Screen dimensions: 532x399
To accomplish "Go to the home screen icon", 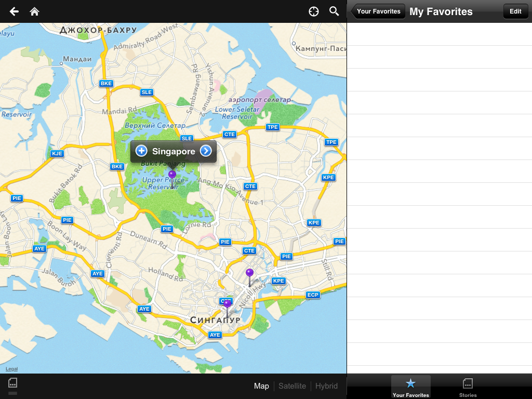I will pos(35,11).
